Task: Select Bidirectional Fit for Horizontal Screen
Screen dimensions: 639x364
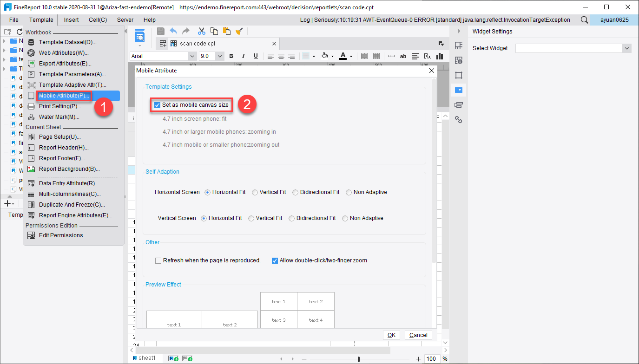Action: (295, 192)
